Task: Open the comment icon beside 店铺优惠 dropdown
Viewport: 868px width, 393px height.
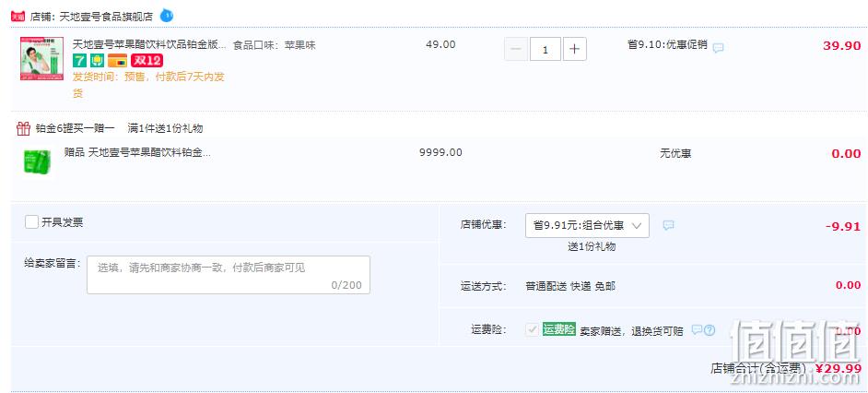Action: [669, 225]
